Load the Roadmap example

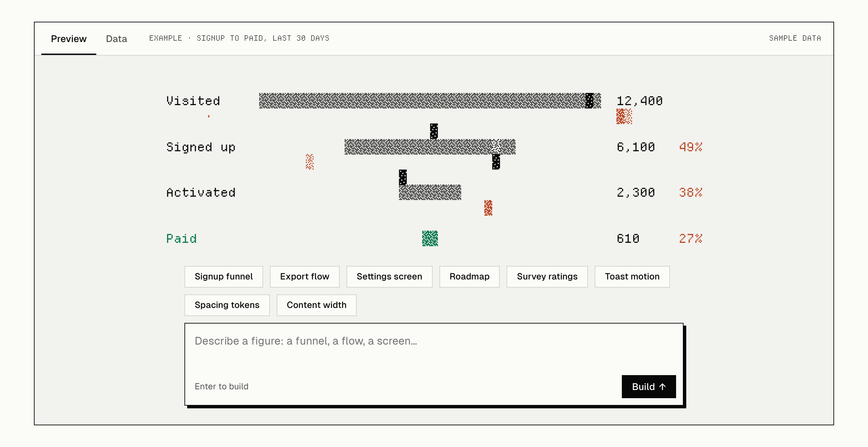click(x=469, y=276)
